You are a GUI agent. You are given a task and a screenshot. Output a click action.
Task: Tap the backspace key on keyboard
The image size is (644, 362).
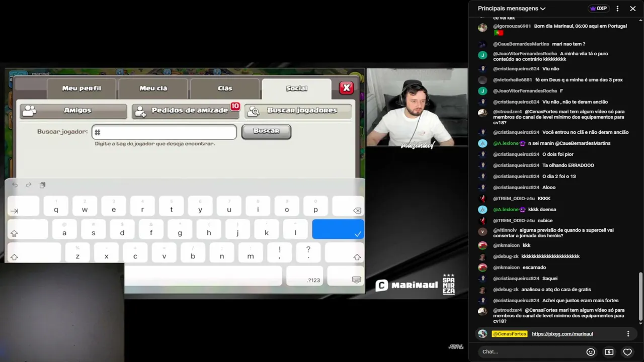[x=348, y=207]
